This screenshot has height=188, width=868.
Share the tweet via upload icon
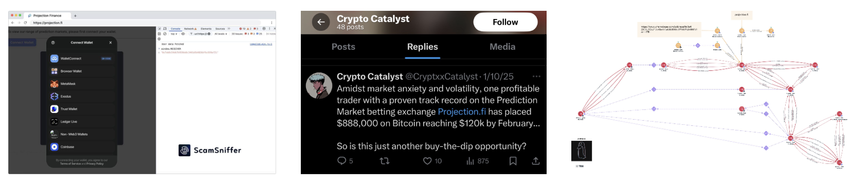click(535, 161)
